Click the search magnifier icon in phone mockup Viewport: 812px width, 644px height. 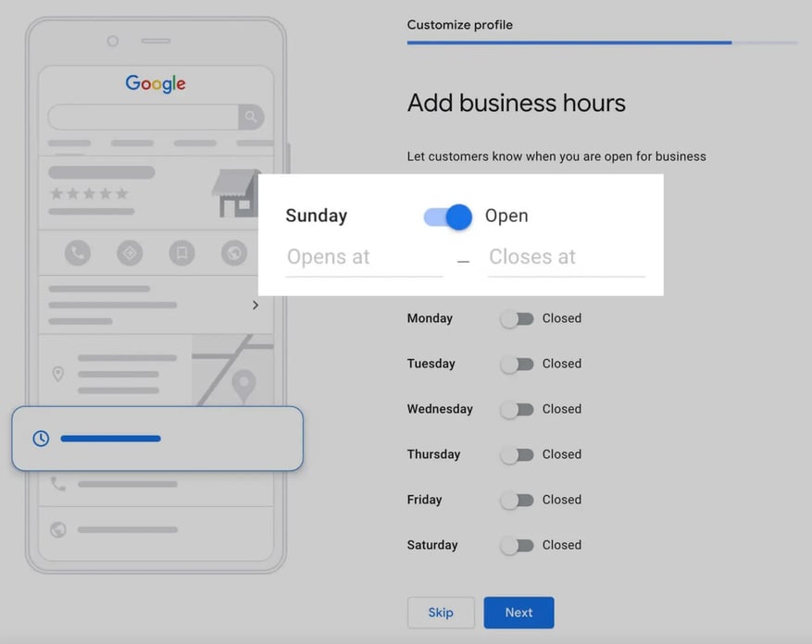tap(251, 117)
